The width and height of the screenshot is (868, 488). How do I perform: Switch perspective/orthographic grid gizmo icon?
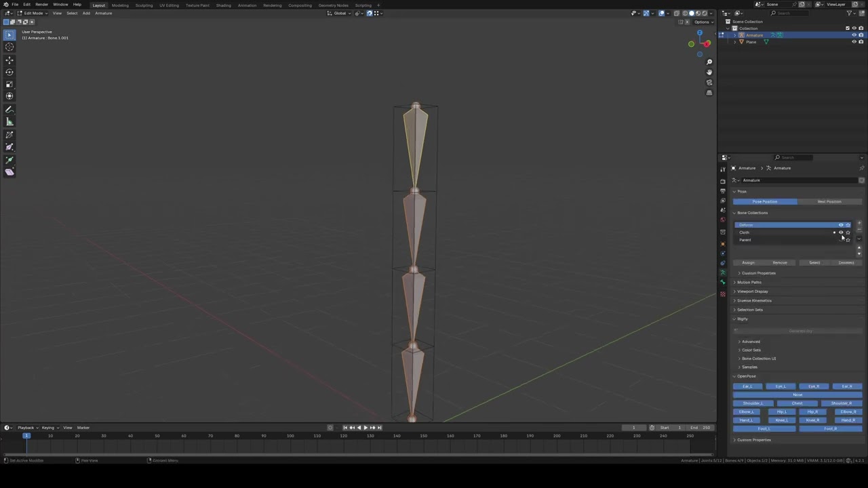point(709,93)
